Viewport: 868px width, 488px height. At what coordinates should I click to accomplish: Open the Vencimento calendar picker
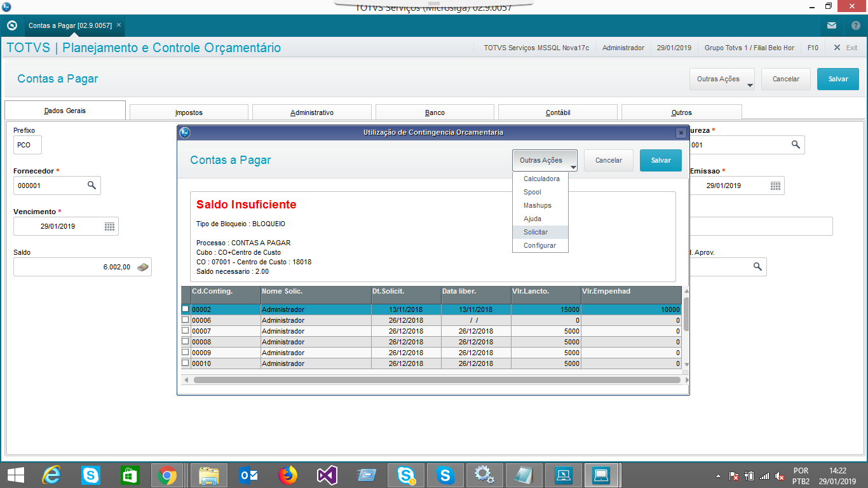click(x=109, y=226)
